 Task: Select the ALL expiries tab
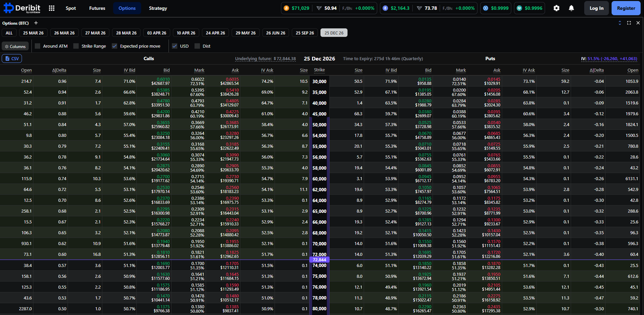pyautogui.click(x=9, y=33)
